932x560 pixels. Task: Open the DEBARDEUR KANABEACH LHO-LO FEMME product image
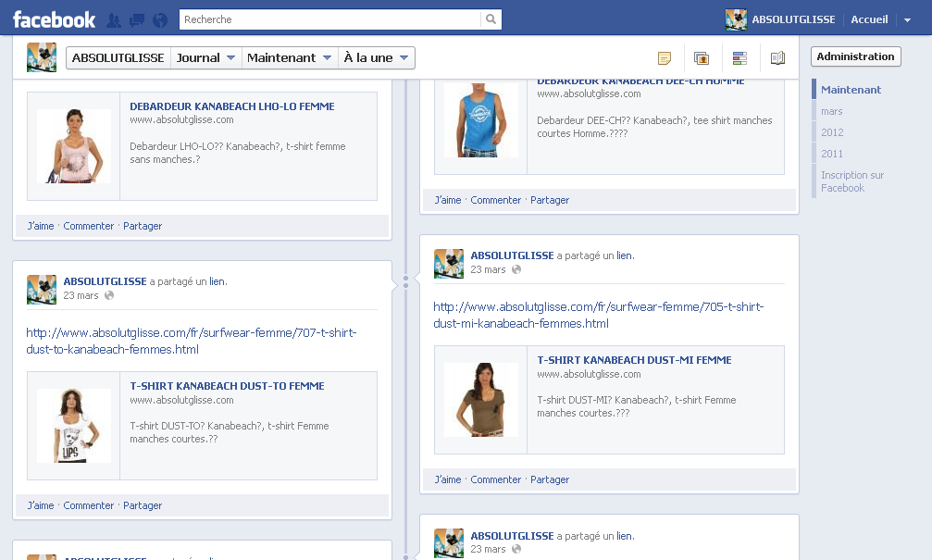74,146
